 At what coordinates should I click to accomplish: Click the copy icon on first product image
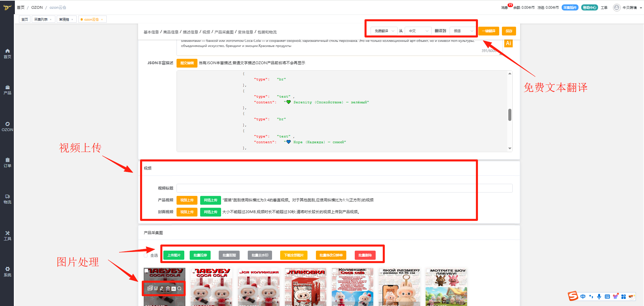click(150, 288)
